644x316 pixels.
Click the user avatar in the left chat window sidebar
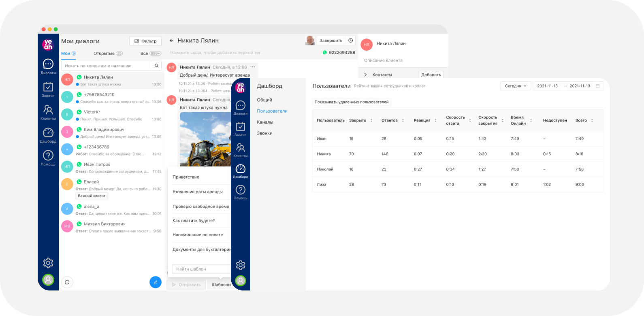click(x=48, y=280)
